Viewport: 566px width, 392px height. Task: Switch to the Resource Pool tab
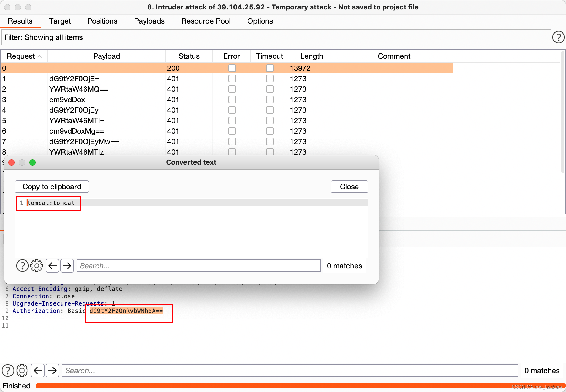206,21
